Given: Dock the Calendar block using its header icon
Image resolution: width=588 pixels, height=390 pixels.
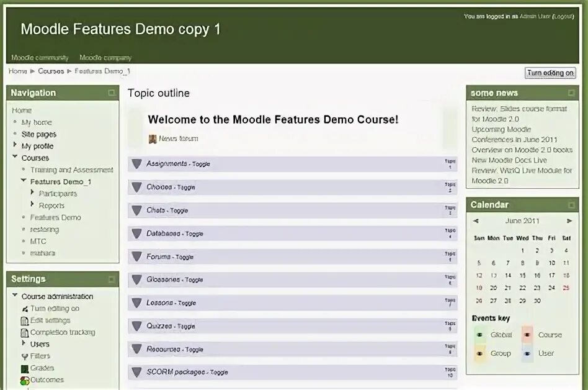Looking at the screenshot, I should 571,205.
